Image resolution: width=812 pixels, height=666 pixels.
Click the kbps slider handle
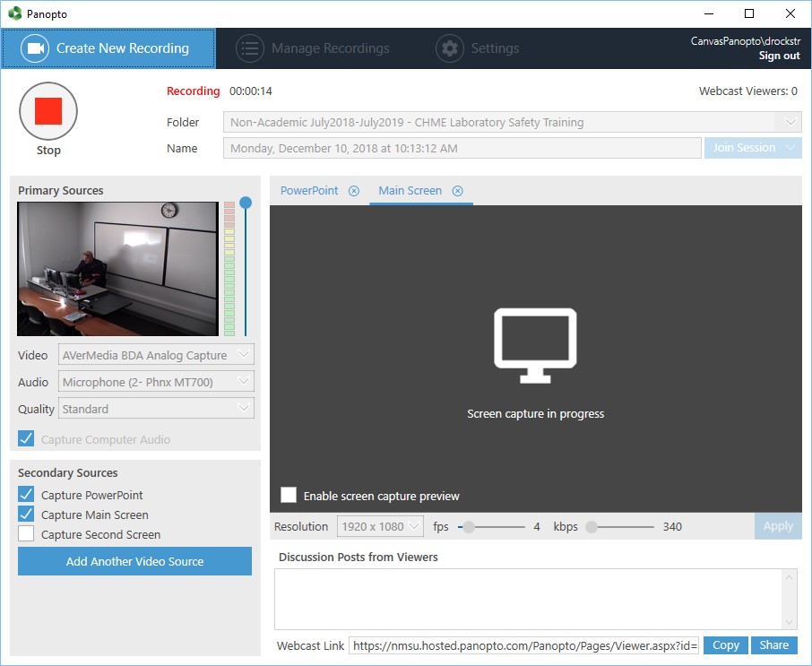click(x=592, y=527)
